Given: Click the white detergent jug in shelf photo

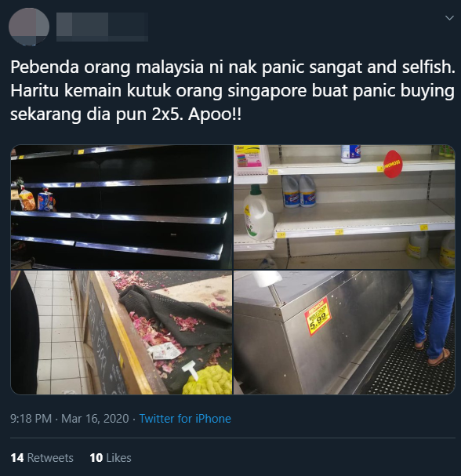Looking at the screenshot, I should [x=258, y=213].
